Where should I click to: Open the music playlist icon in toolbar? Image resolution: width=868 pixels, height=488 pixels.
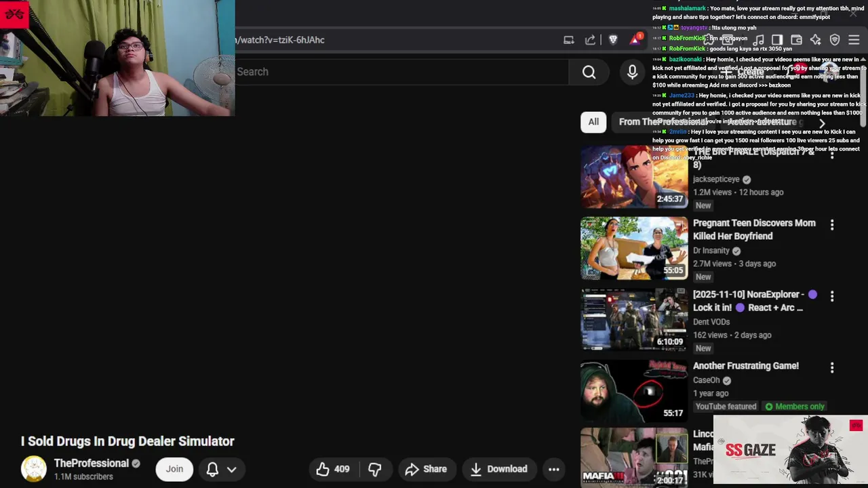coord(759,40)
